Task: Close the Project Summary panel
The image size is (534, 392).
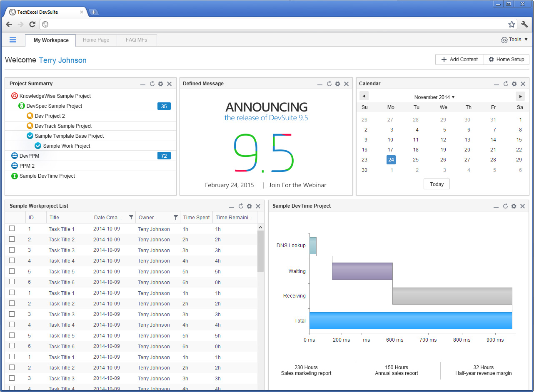Action: coord(170,84)
